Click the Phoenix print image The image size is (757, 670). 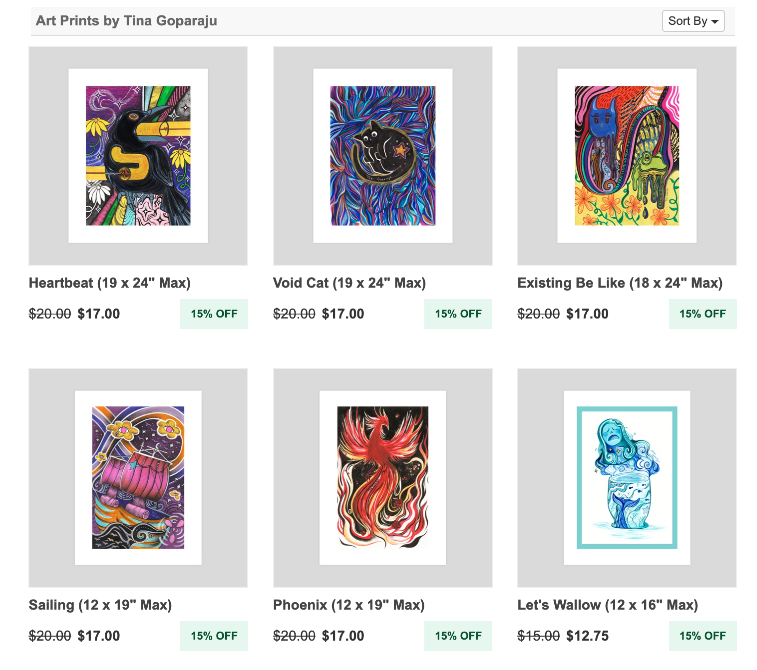(x=382, y=477)
